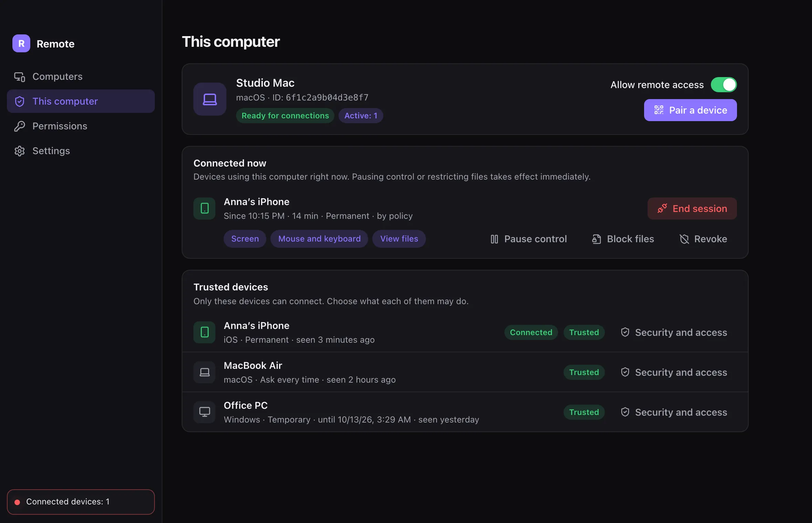This screenshot has width=812, height=523.
Task: Click the Connected badge on Anna's iPhone
Action: [x=531, y=332]
